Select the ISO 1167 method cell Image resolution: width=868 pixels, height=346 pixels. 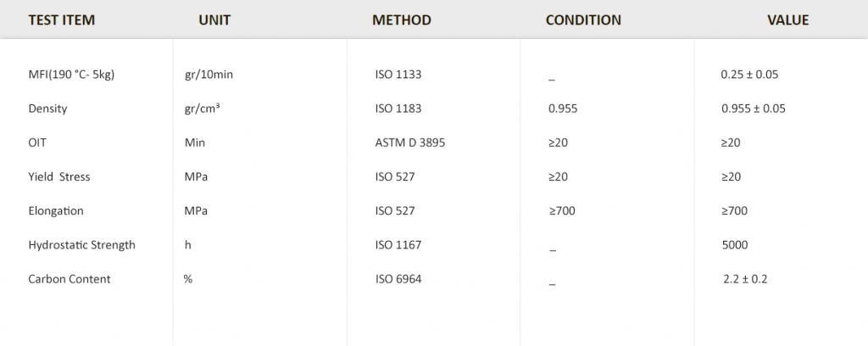[x=398, y=245]
